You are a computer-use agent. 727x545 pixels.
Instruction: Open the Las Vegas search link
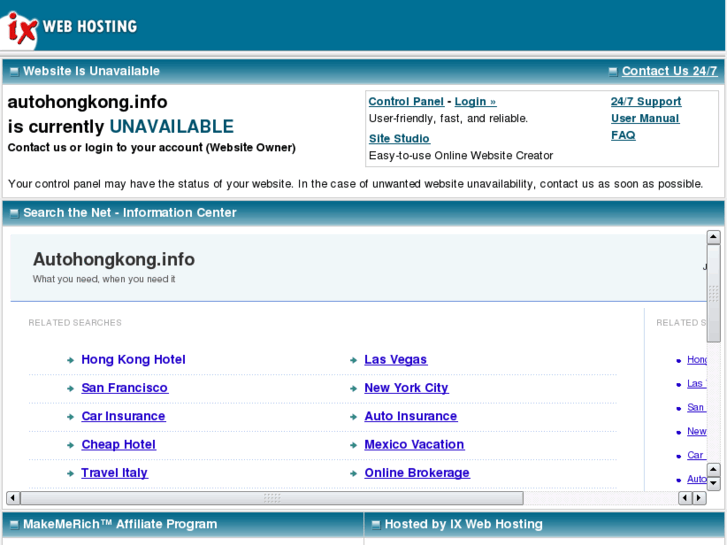[395, 359]
